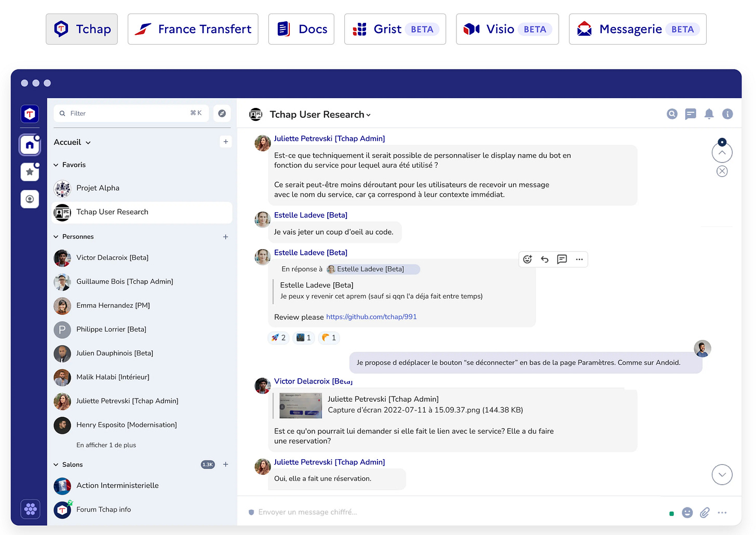This screenshot has height=535, width=756.
Task: Open the People space icon in sidebar
Action: click(30, 199)
